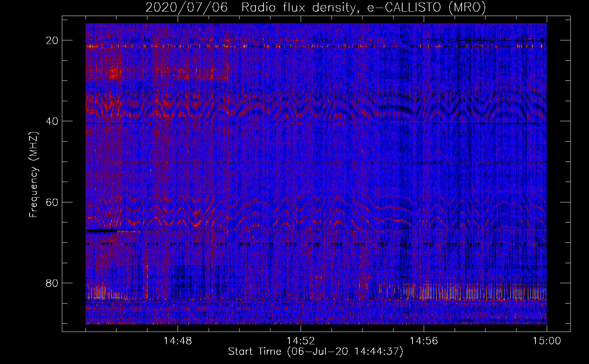Click the 14:56 time tick label
Image resolution: width=589 pixels, height=364 pixels.
pos(424,341)
